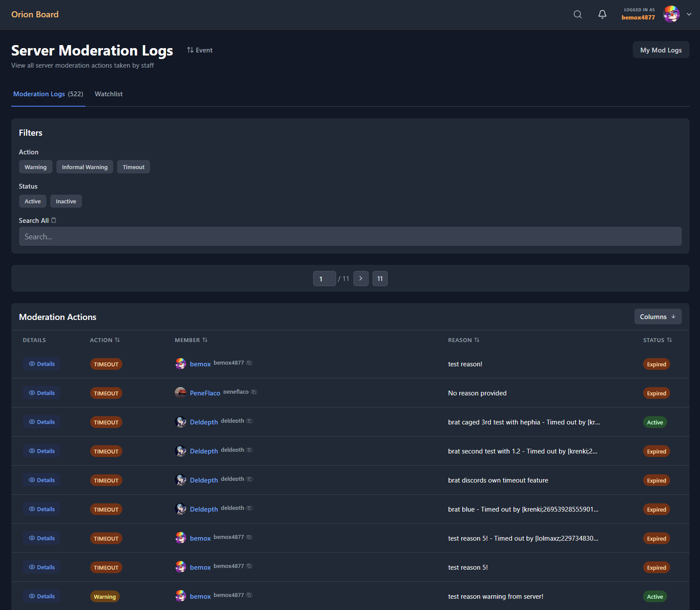Sort the Status column using its sort icon
Screen dimensions: 700x610
click(670, 340)
